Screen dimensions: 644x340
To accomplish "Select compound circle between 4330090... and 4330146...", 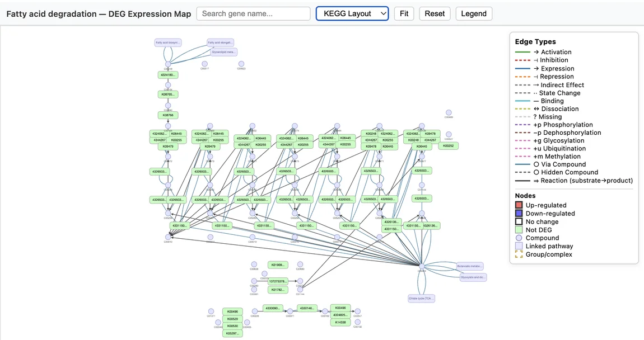I will (x=290, y=311).
